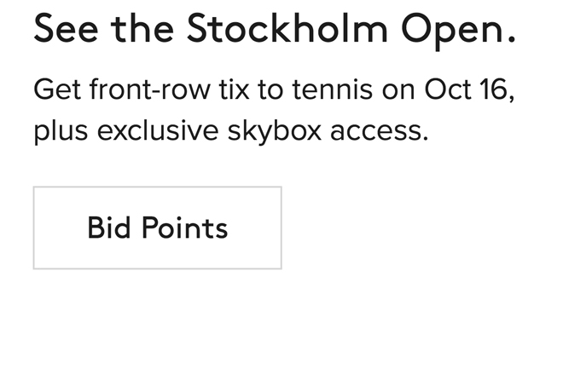Click the 'plus exclusive skybox access.' line
Screen dimensions: 563x392
(230, 132)
